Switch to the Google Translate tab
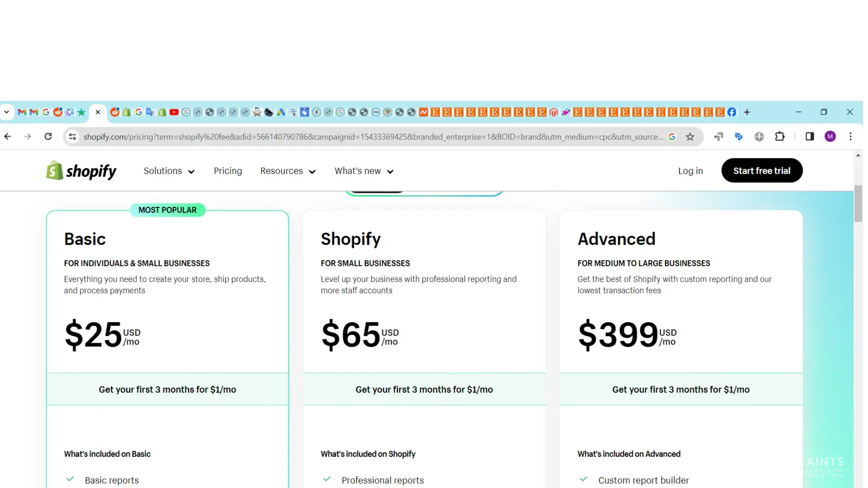Viewport: 868px width, 488px height. click(x=150, y=112)
